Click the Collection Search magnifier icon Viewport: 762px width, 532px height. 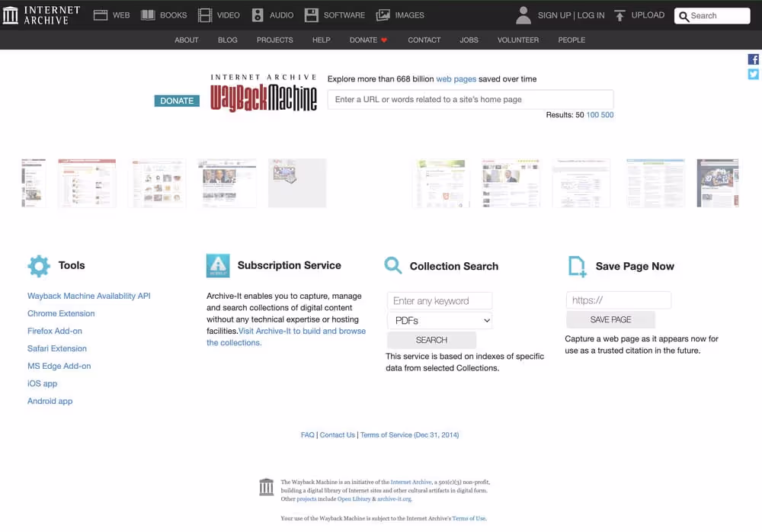pyautogui.click(x=392, y=265)
